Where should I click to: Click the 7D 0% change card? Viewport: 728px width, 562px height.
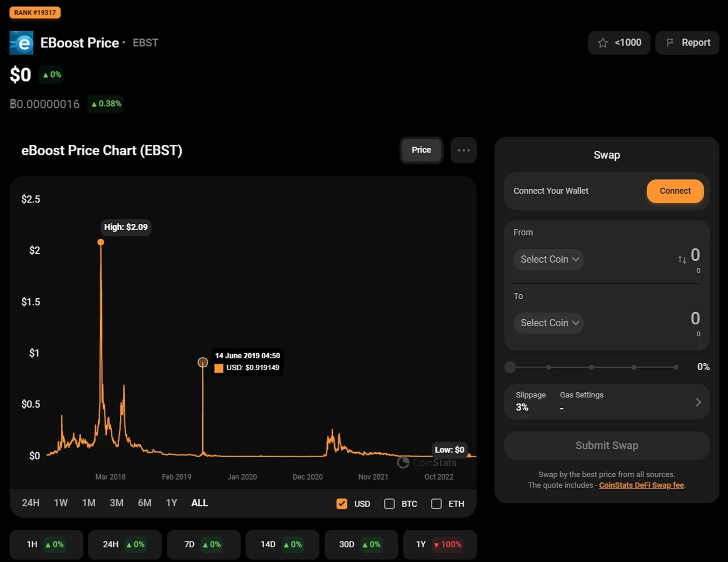click(203, 545)
